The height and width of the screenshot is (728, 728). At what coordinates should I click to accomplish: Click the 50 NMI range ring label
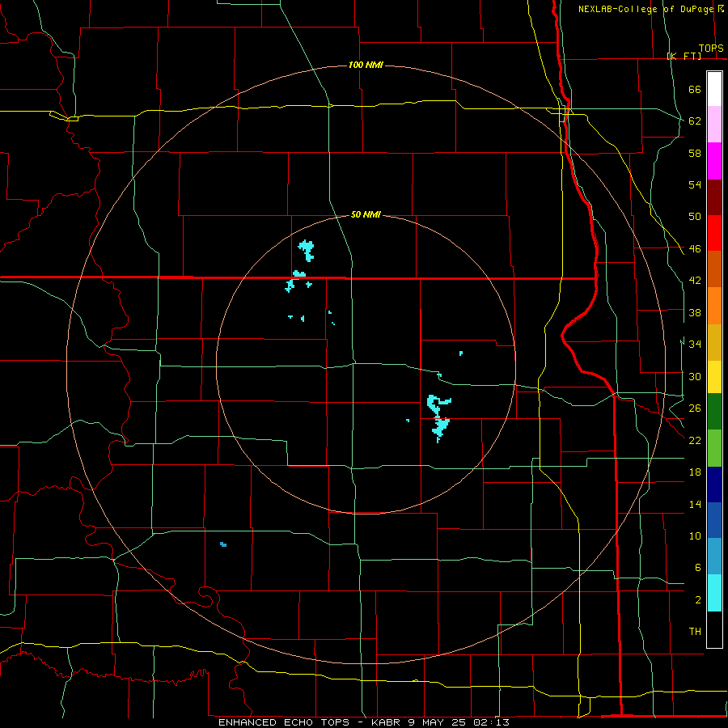[366, 214]
